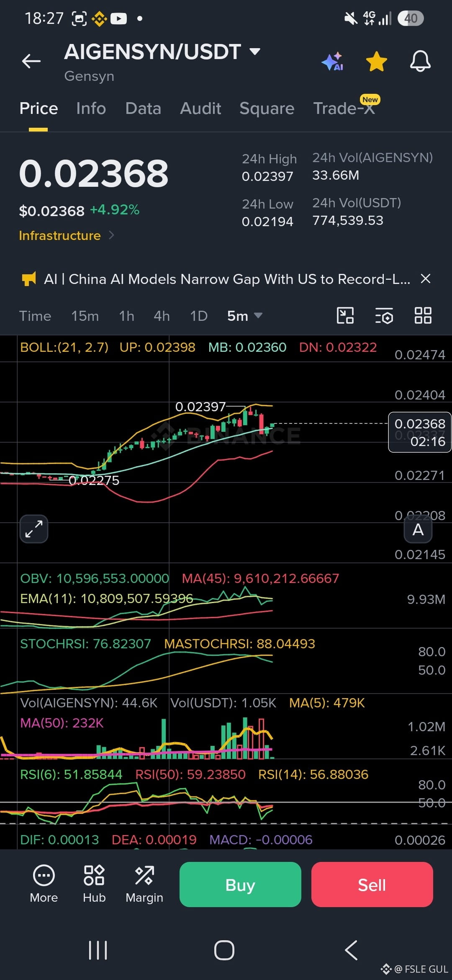Tap the red Sell button
Image resolution: width=452 pixels, height=980 pixels.
372,885
